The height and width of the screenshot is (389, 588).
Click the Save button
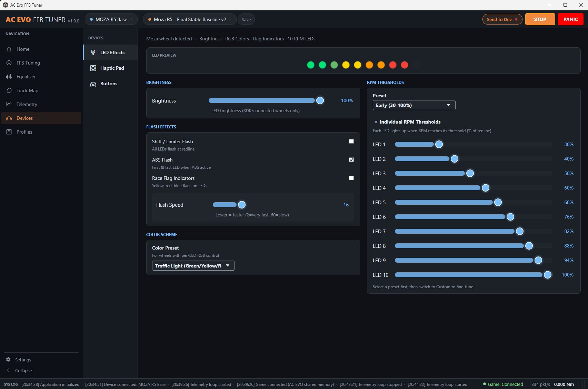click(246, 19)
